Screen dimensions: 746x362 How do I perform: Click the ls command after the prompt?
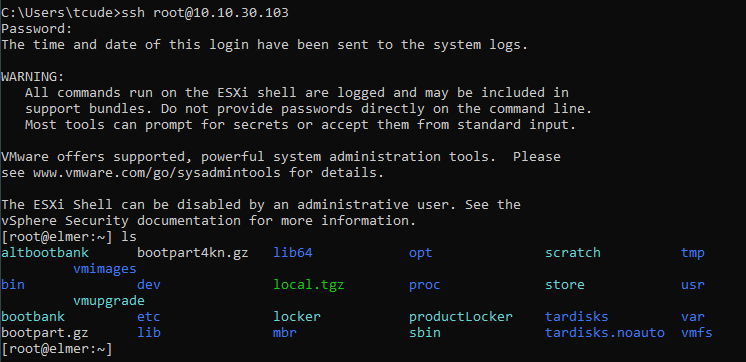pyautogui.click(x=129, y=237)
